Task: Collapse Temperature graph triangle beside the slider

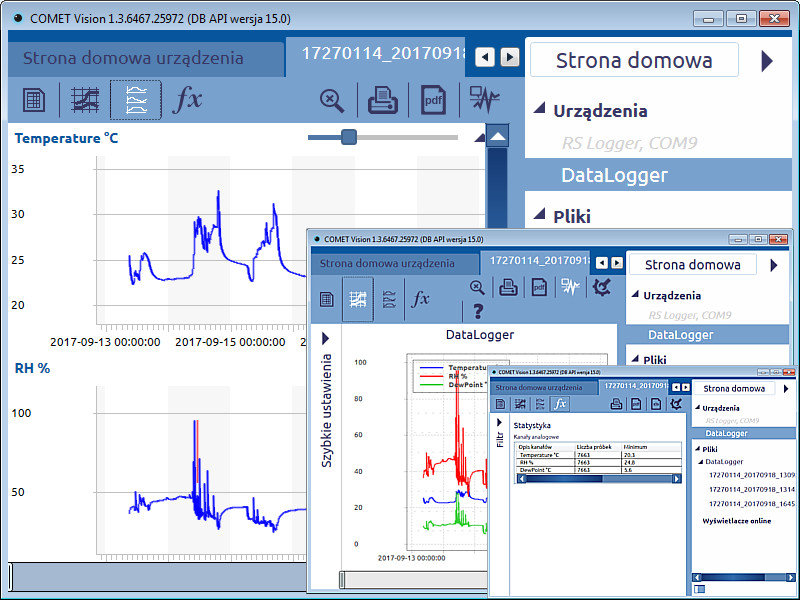Action: pos(480,138)
